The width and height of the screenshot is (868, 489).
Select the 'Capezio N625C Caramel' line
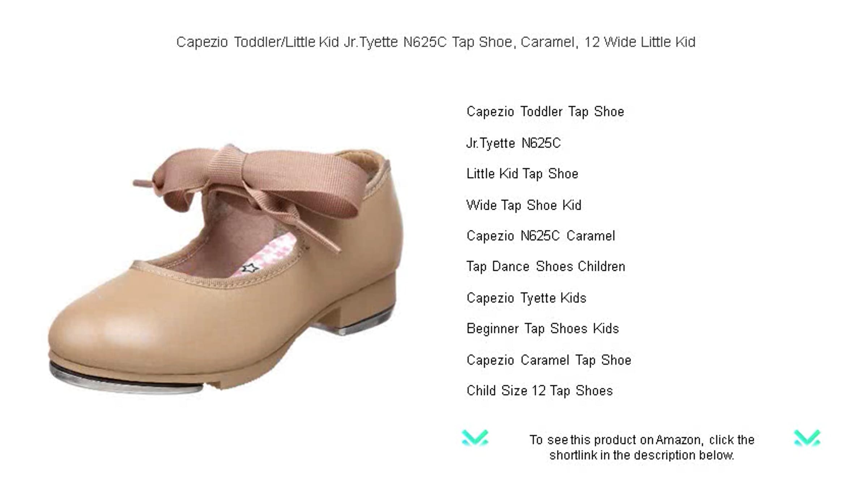pyautogui.click(x=541, y=236)
